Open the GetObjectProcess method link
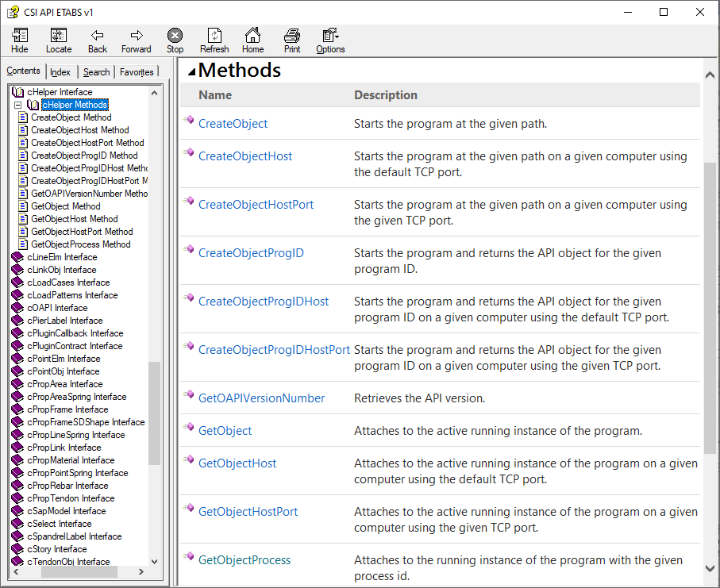 (244, 560)
